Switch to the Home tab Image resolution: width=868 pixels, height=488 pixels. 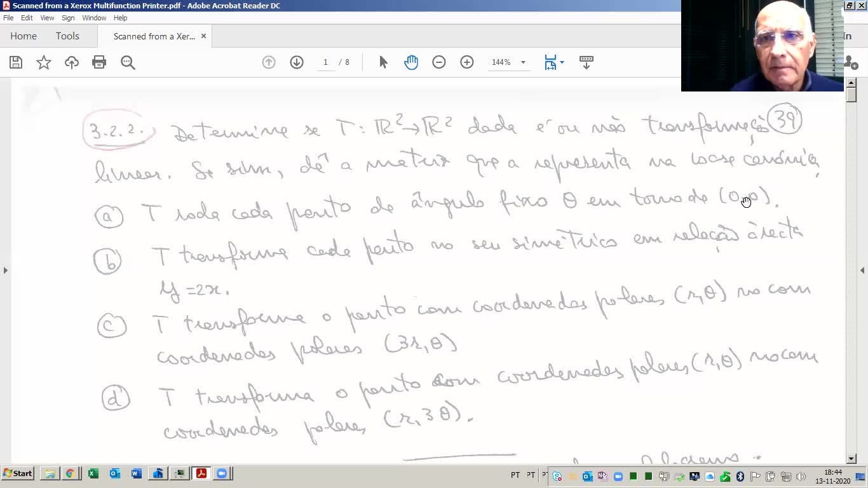point(24,36)
